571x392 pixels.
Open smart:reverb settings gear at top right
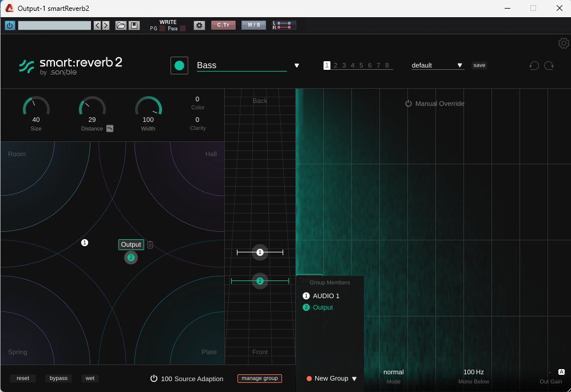coord(564,43)
